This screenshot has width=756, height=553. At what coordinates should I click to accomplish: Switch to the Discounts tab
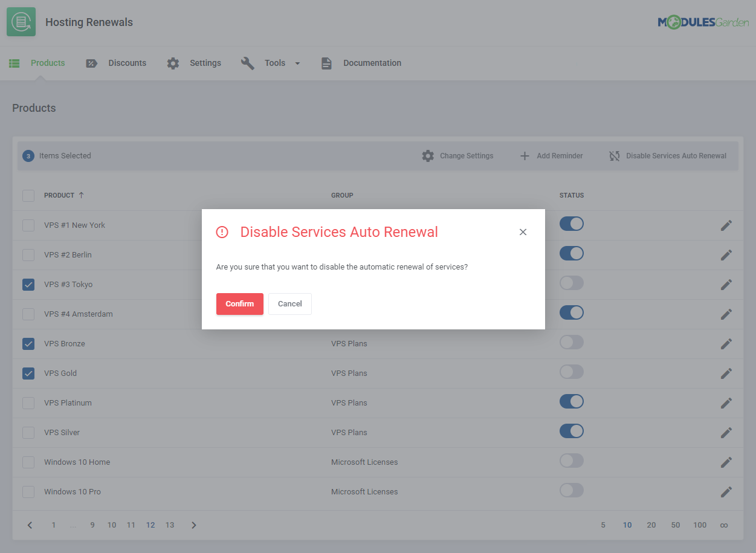pos(128,62)
